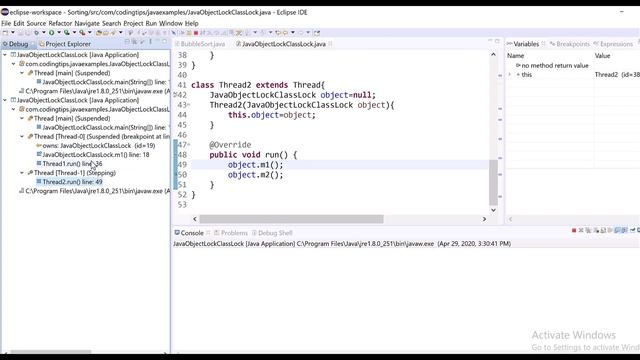Switch to the Breakpoints tab

pos(569,44)
